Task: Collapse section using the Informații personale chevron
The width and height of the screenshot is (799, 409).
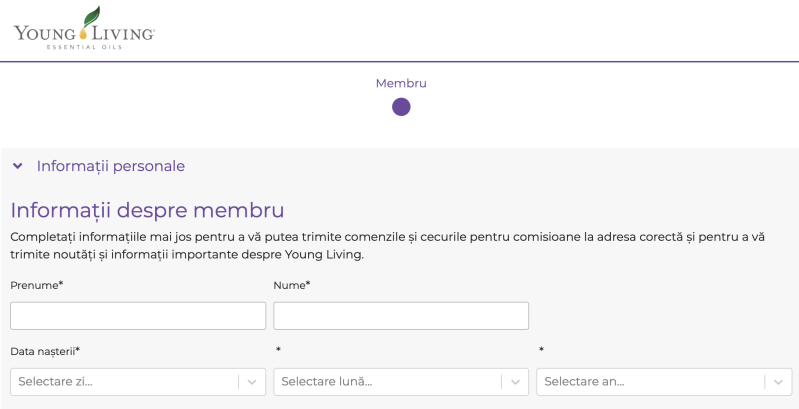Action: point(18,166)
